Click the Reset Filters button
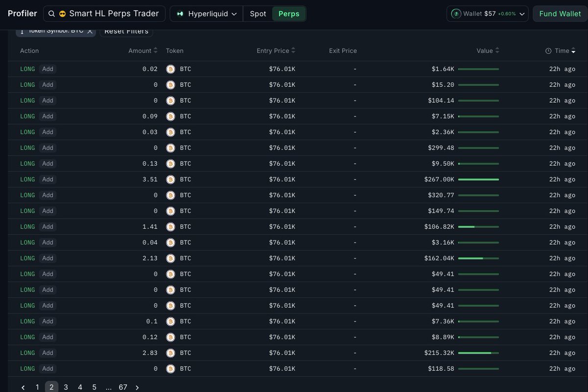The height and width of the screenshot is (392, 588). pyautogui.click(x=126, y=31)
